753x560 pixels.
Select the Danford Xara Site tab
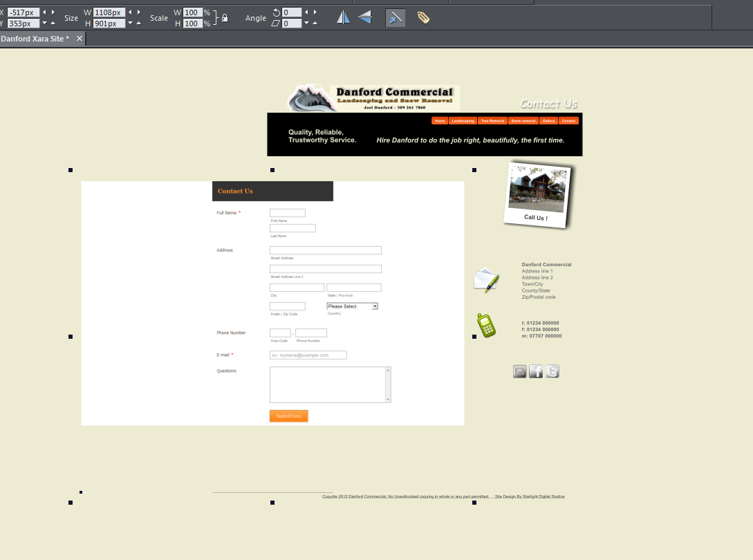[x=35, y=39]
